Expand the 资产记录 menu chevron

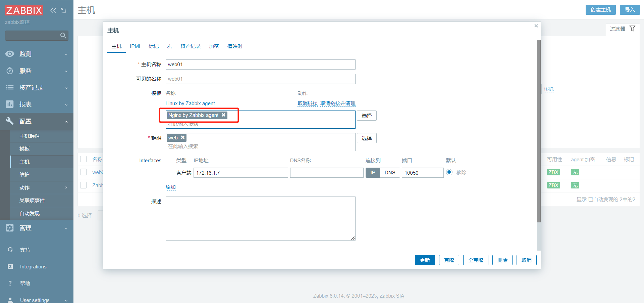pos(66,88)
